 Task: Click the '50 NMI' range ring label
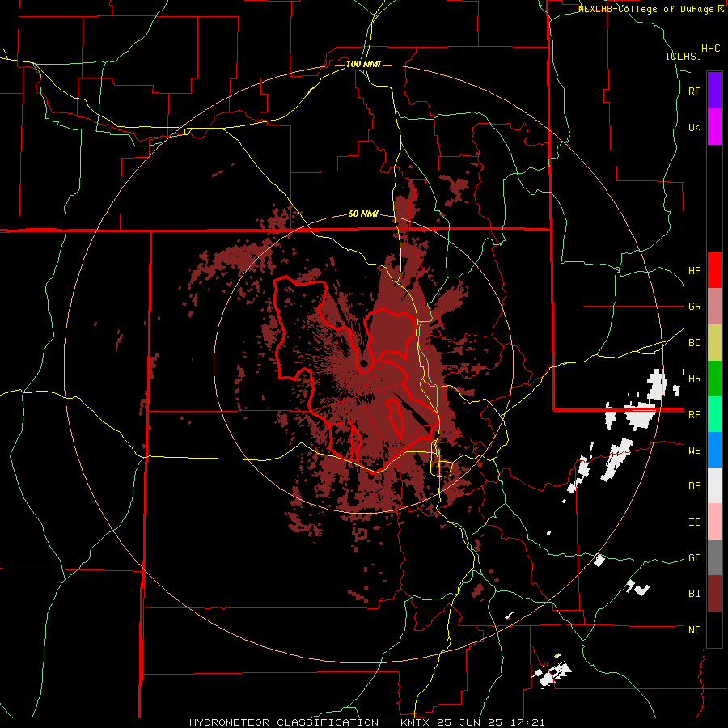[363, 214]
